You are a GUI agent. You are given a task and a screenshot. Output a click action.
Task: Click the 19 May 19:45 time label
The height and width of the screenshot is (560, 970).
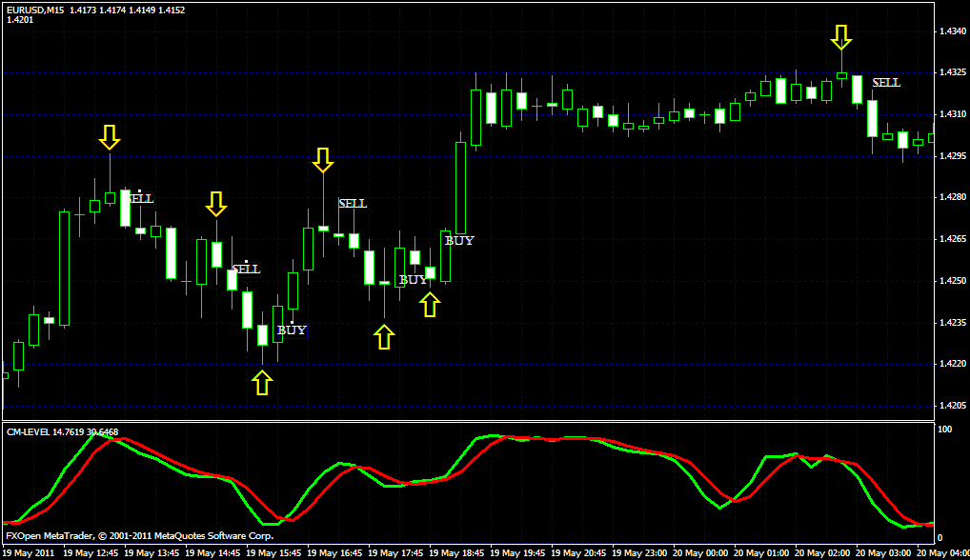click(x=517, y=552)
